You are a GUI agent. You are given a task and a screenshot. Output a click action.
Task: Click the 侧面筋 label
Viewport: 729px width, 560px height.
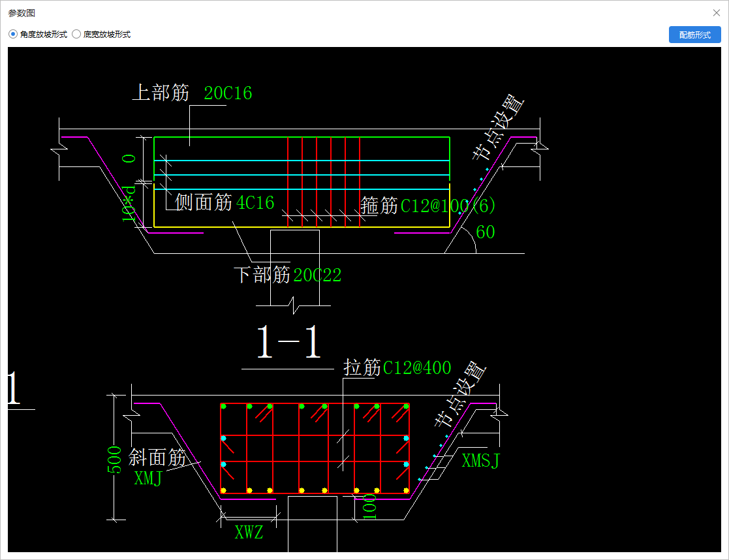[203, 202]
